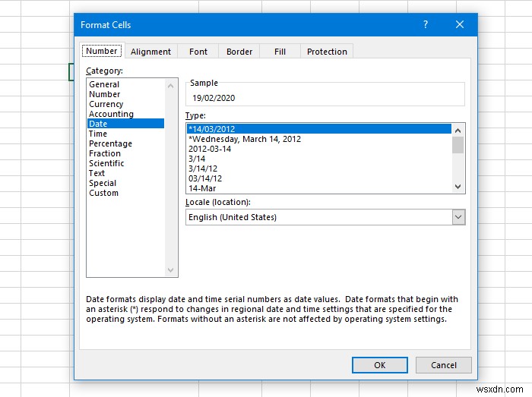Viewport: 532px width, 397px height.
Task: Confirm with the OK button
Action: pos(380,365)
